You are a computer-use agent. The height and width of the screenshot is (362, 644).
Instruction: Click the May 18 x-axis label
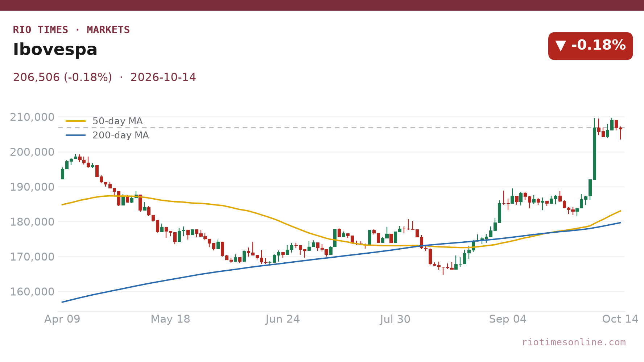coord(170,319)
